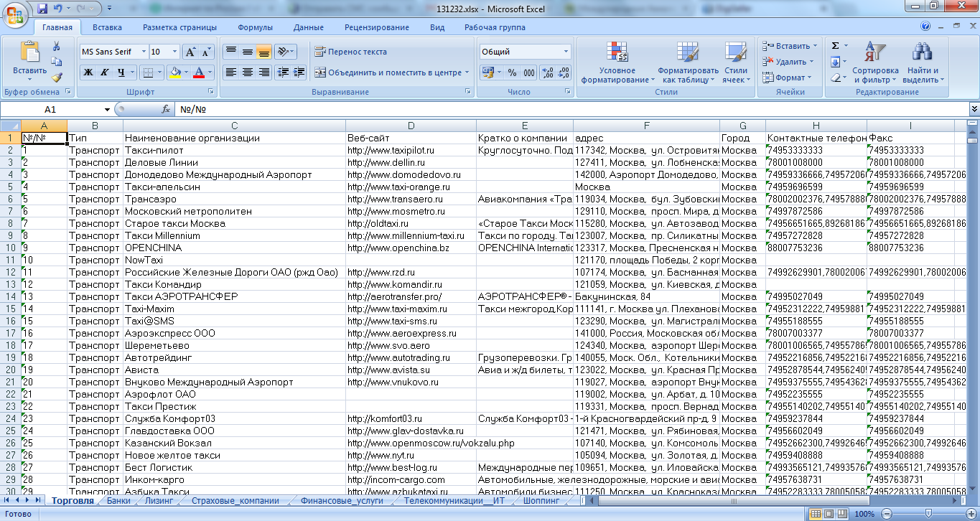This screenshot has height=521, width=980.
Task: Switch to the Страховые_компании sheet
Action: pos(235,501)
